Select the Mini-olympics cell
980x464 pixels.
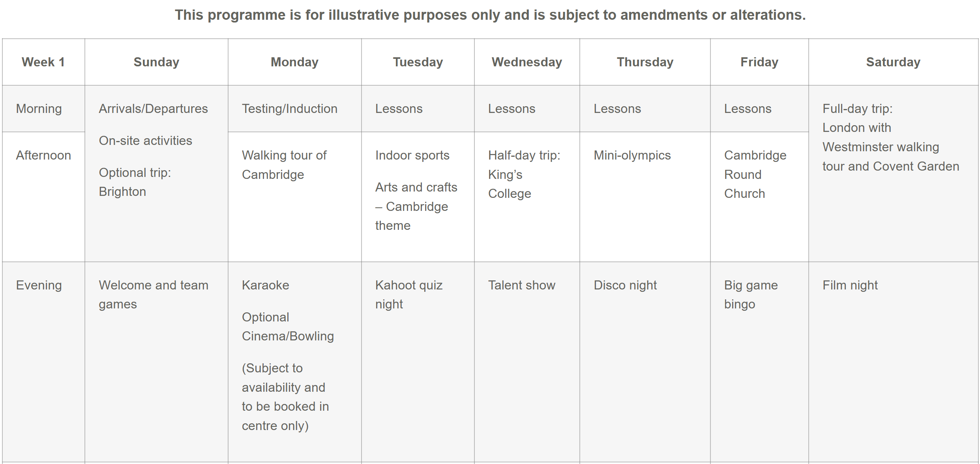(x=632, y=155)
